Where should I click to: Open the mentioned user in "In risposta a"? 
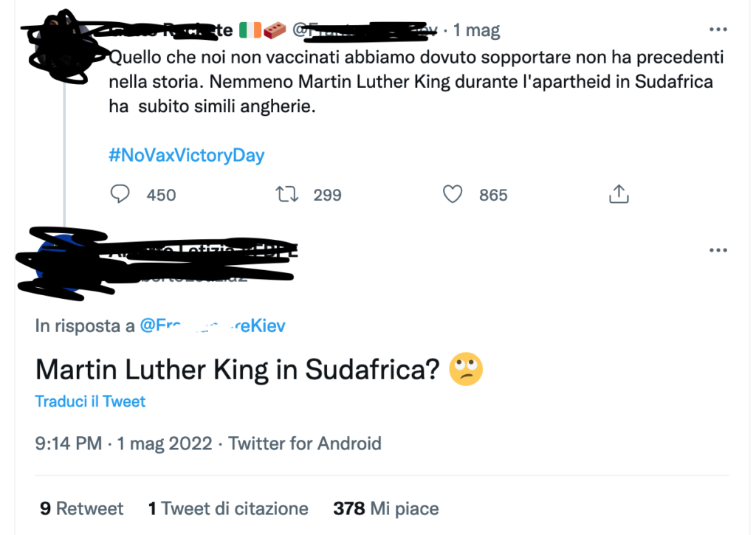pos(211,325)
